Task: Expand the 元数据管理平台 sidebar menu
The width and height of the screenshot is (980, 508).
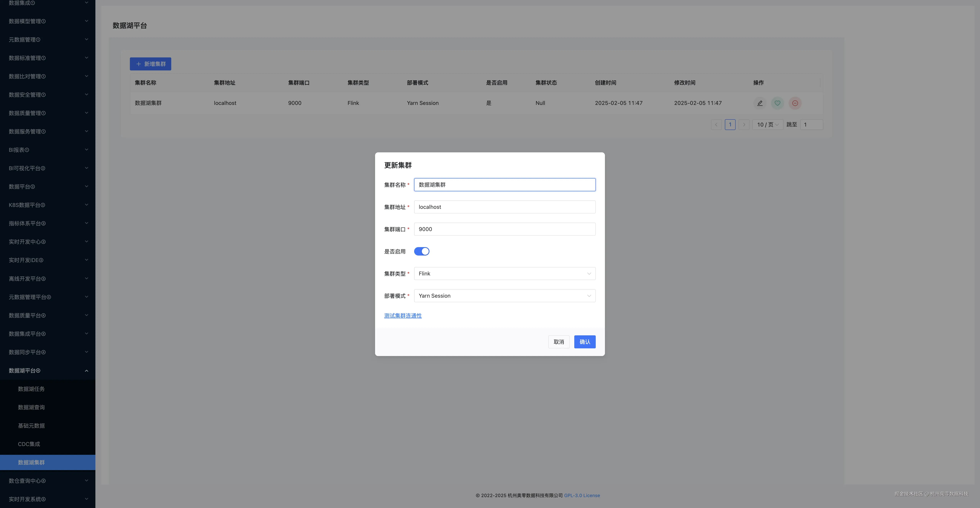Action: point(48,297)
